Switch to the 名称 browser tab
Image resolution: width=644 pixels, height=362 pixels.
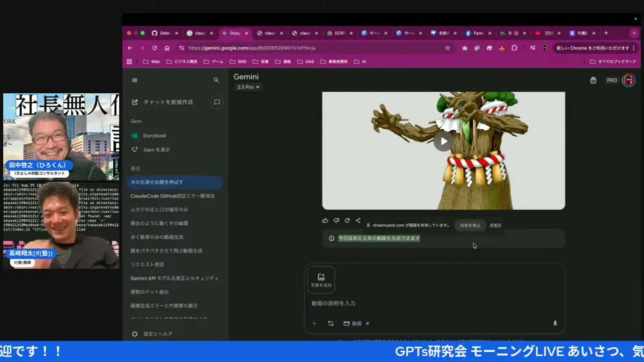(443, 33)
